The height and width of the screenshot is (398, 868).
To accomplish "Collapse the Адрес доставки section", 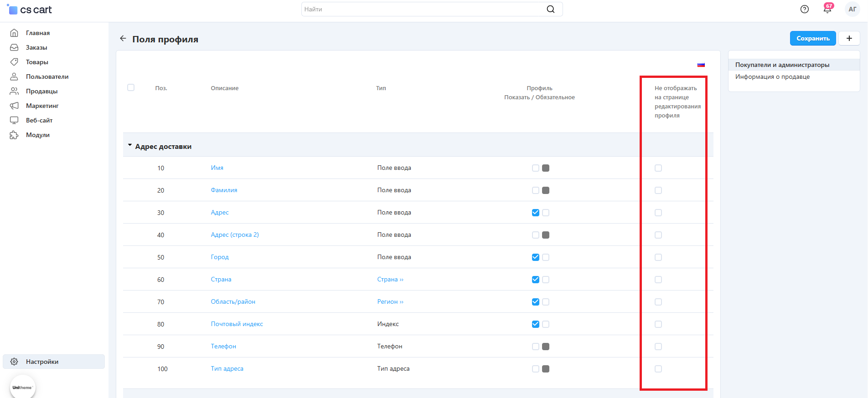I will click(130, 146).
